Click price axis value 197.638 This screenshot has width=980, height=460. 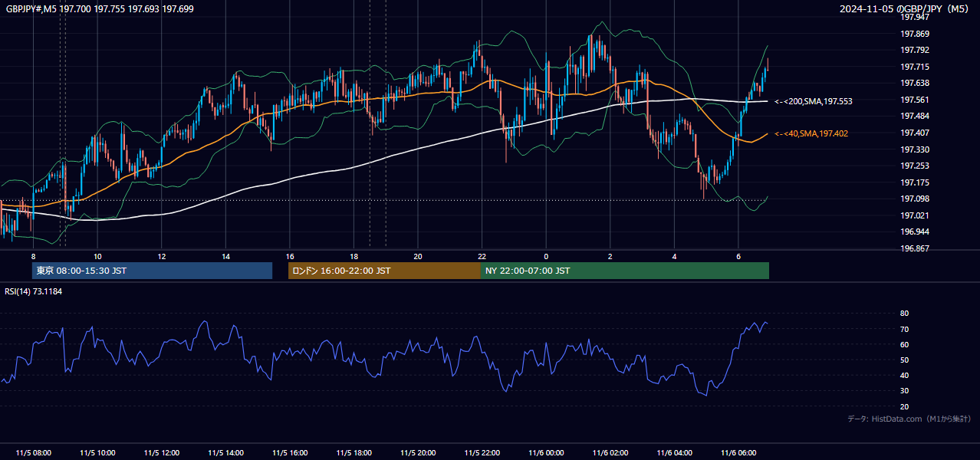[x=914, y=83]
